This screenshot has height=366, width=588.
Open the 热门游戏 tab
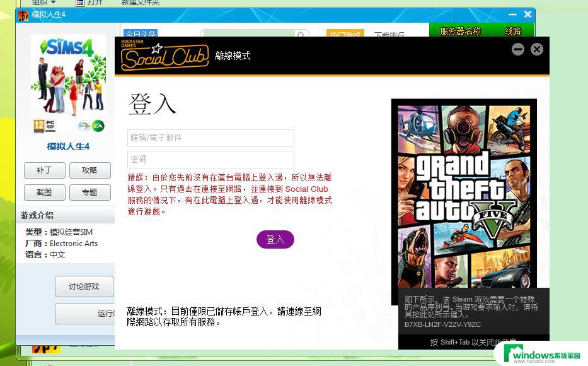[345, 33]
